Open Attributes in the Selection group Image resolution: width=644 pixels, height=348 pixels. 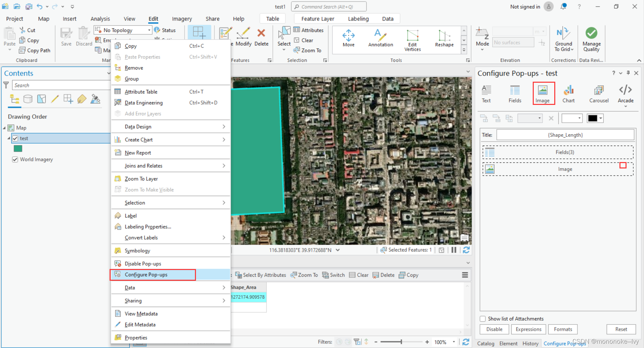pyautogui.click(x=308, y=30)
